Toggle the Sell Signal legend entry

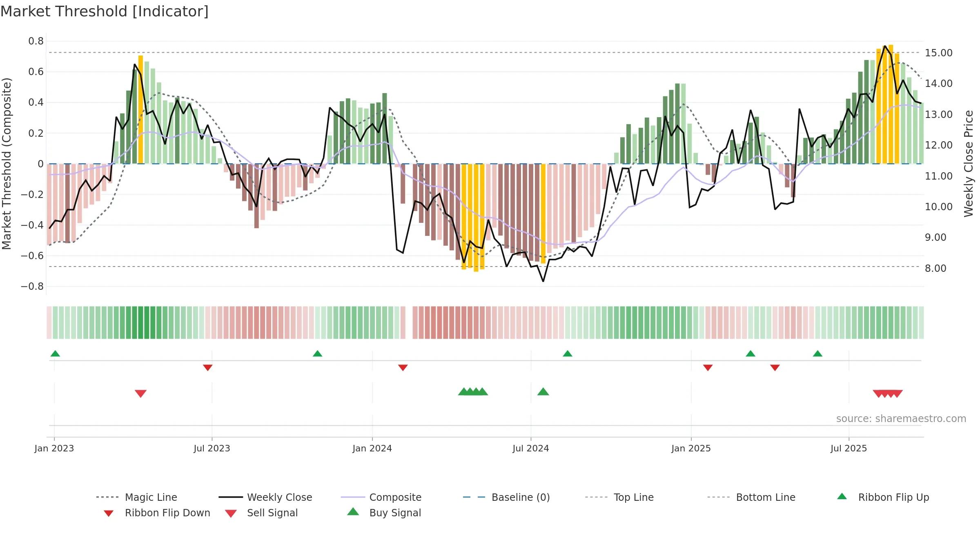[x=261, y=513]
